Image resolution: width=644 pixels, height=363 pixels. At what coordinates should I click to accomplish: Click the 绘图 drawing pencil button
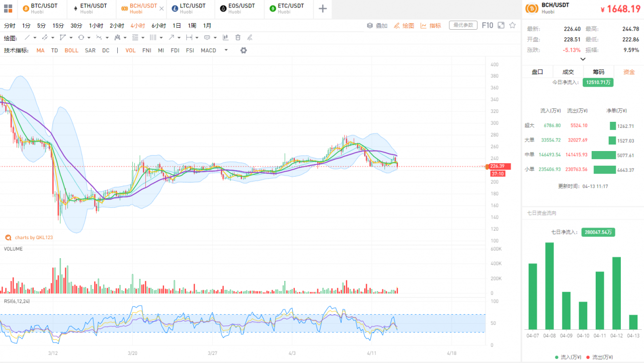(x=404, y=26)
